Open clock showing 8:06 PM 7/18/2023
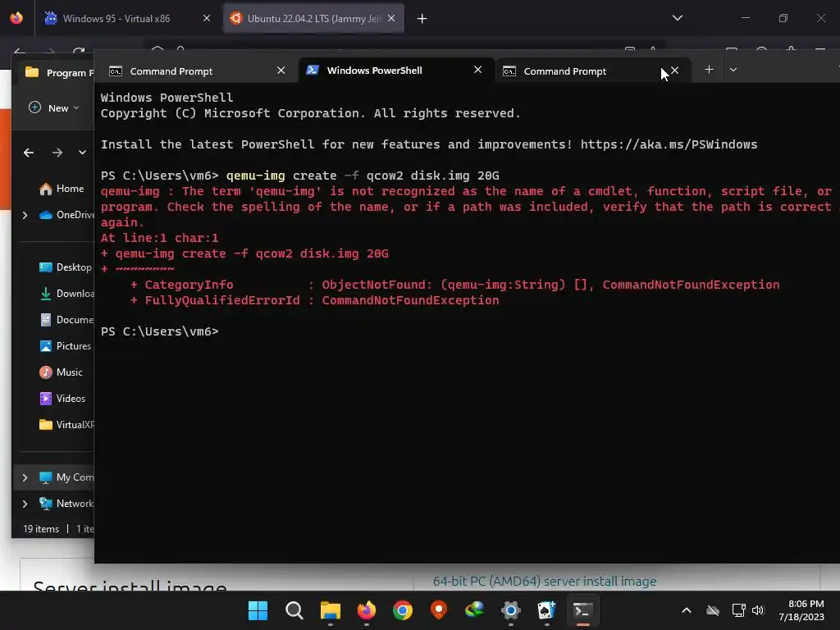Viewport: 840px width, 630px height. point(801,610)
